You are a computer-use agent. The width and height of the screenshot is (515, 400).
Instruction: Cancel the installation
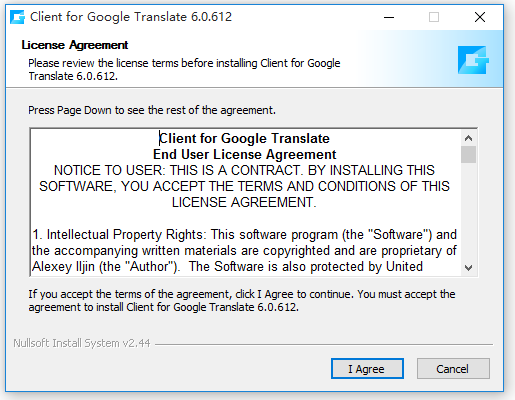(453, 369)
